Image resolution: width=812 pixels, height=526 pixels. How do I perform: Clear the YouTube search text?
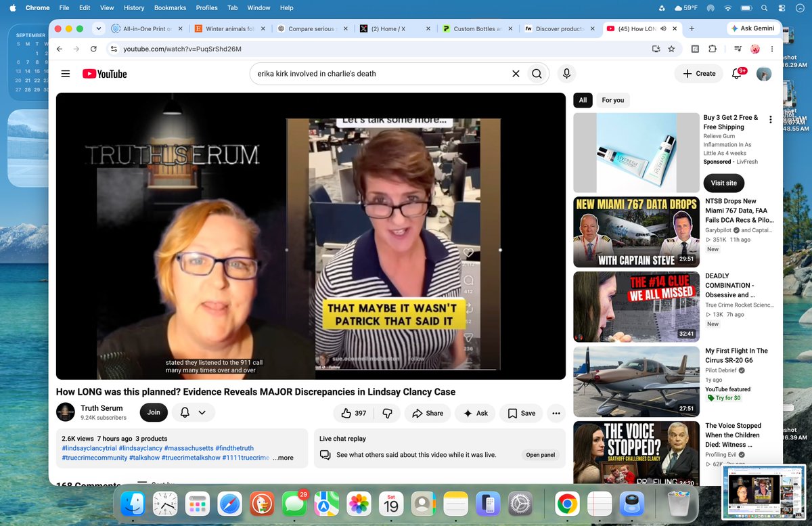coord(516,74)
